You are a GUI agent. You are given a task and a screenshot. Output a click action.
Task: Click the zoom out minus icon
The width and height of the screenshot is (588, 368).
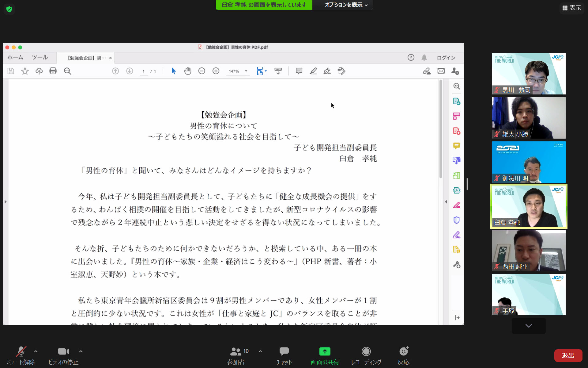[x=202, y=71]
